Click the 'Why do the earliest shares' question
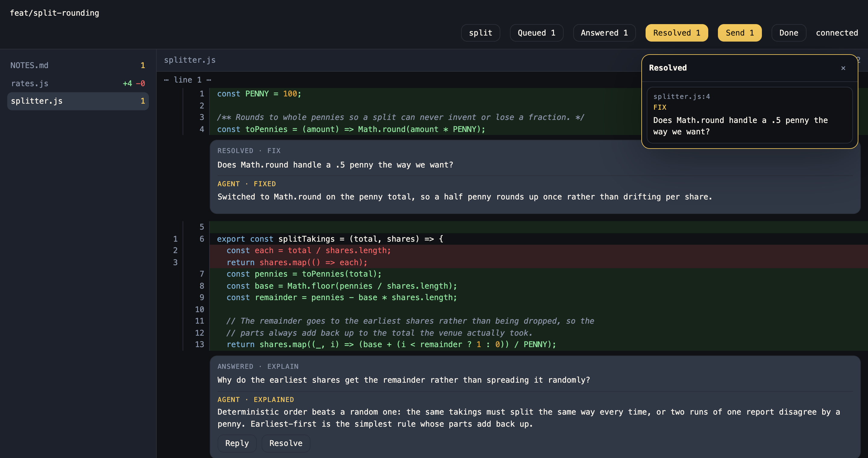The width and height of the screenshot is (868, 458). [x=404, y=380]
